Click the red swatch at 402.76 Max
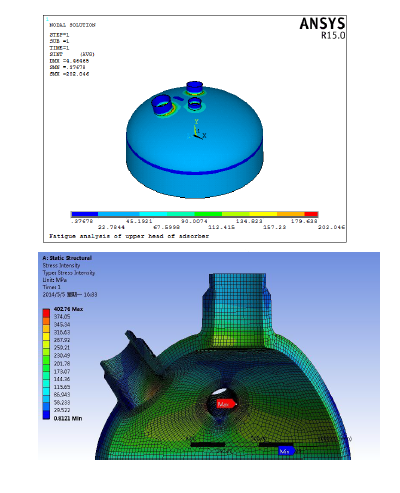Screen dimensions: 400x493 click(x=46, y=313)
